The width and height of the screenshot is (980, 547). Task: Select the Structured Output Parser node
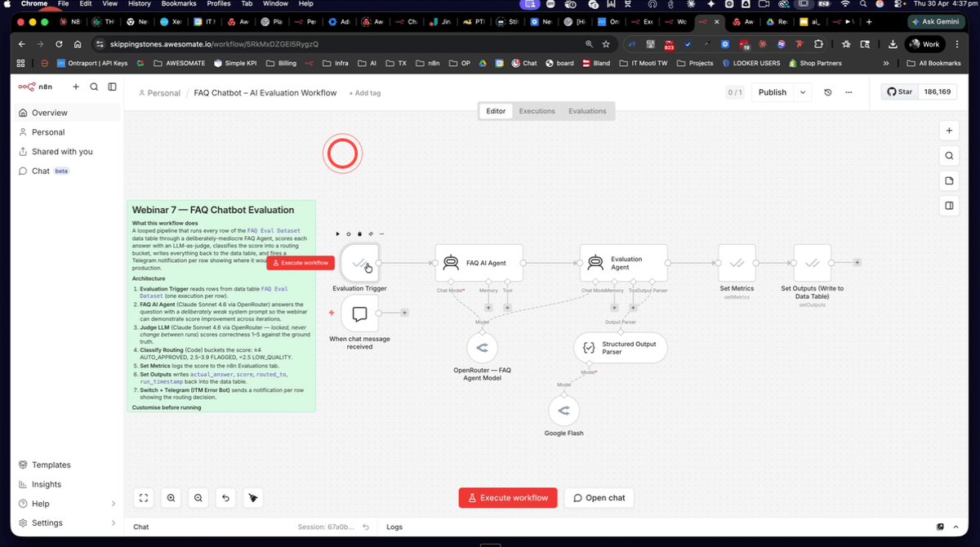(x=621, y=348)
